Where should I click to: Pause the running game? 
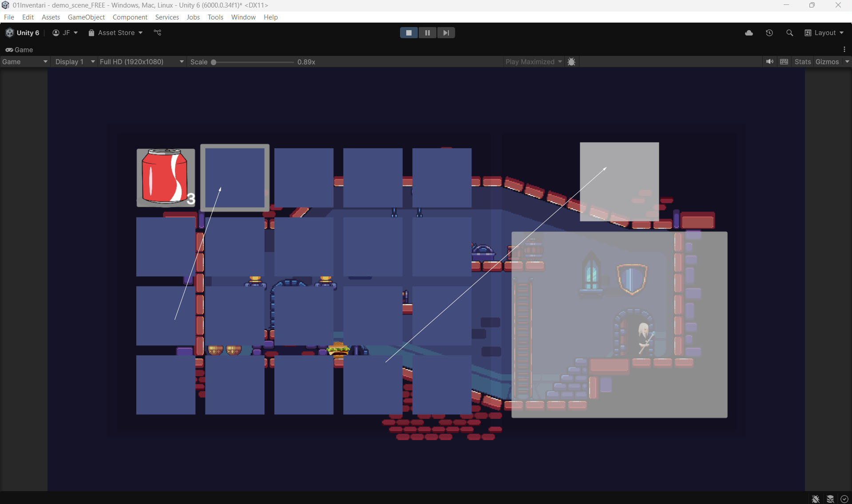tap(427, 33)
